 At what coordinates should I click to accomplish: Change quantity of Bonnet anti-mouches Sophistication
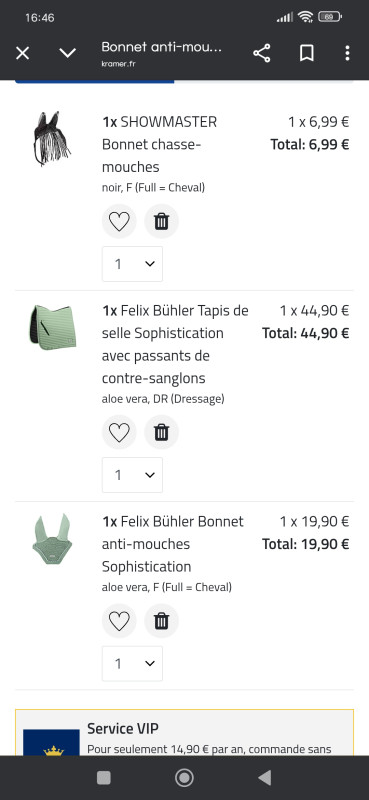(132, 663)
